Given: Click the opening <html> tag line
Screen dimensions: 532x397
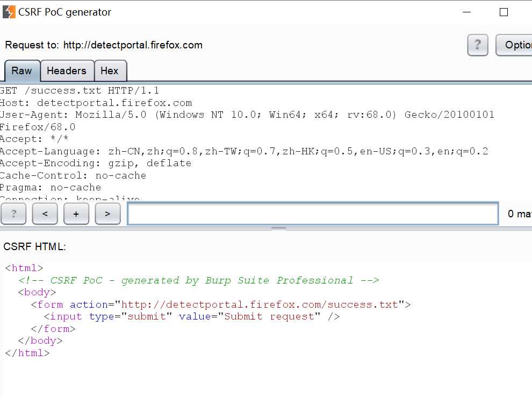Looking at the screenshot, I should pyautogui.click(x=24, y=268).
